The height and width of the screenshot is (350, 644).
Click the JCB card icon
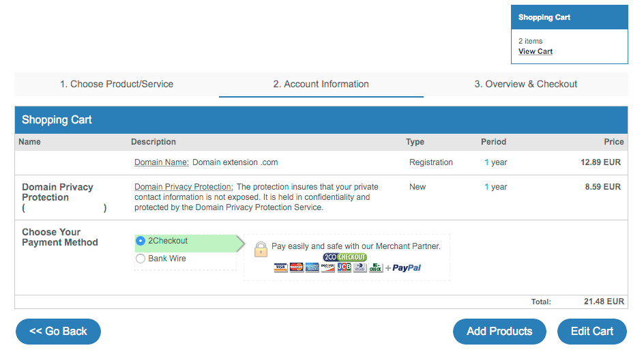coord(344,267)
